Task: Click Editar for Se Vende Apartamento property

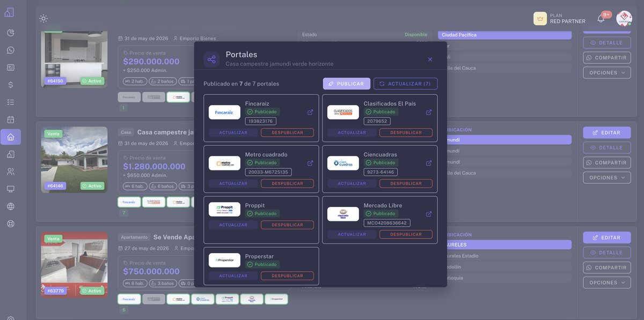Action: 607,237
